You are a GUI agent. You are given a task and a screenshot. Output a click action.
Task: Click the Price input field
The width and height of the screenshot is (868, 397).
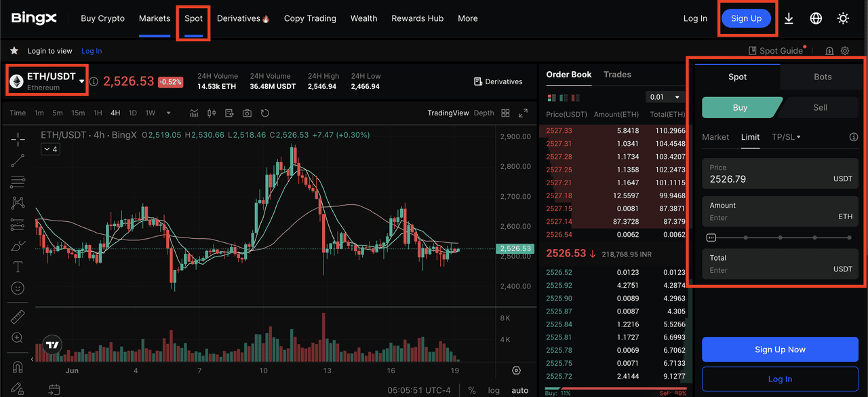click(x=780, y=174)
